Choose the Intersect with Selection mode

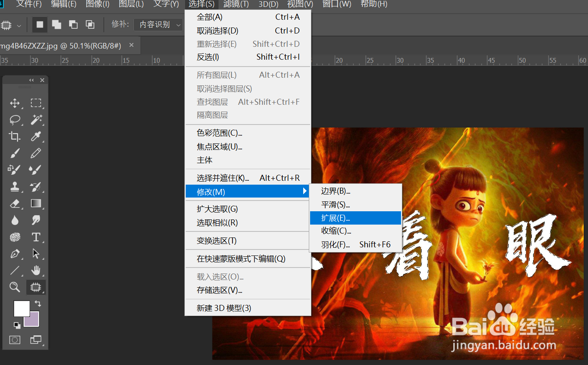click(90, 25)
